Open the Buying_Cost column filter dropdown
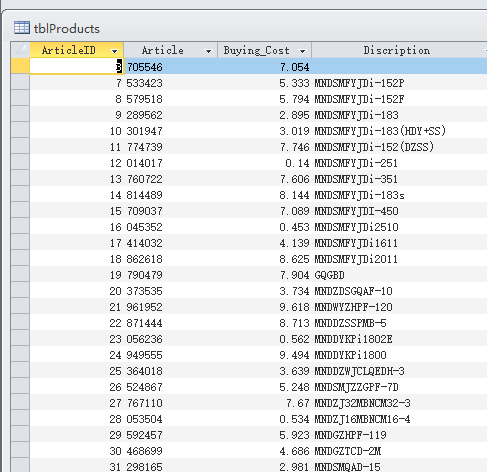487x472 pixels. (x=302, y=51)
